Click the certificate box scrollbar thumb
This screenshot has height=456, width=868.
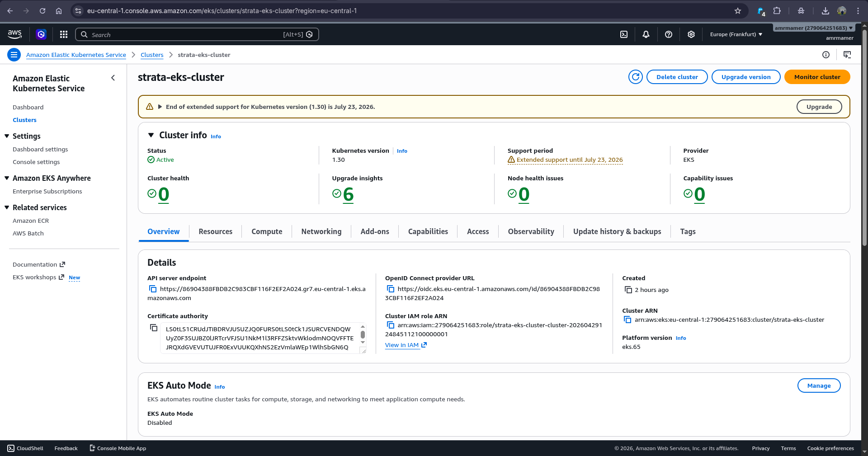363,335
